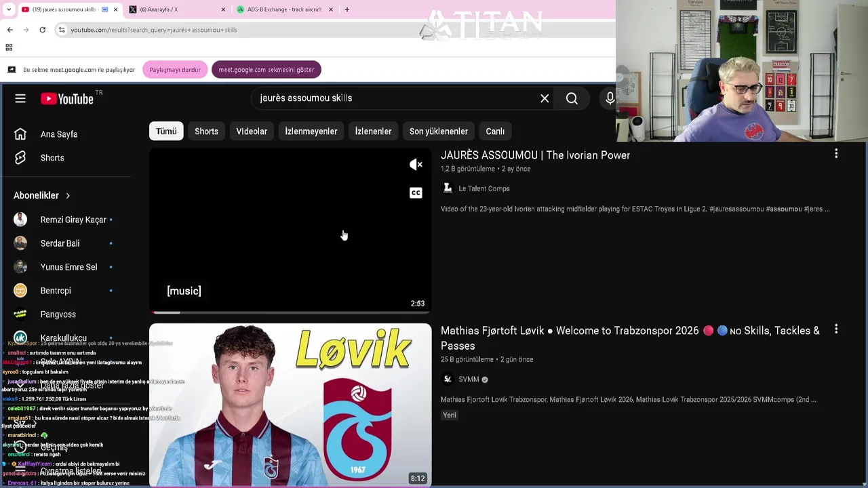Click the tab sharing indicator icon
Image resolution: width=868 pixels, height=488 pixels.
click(104, 9)
